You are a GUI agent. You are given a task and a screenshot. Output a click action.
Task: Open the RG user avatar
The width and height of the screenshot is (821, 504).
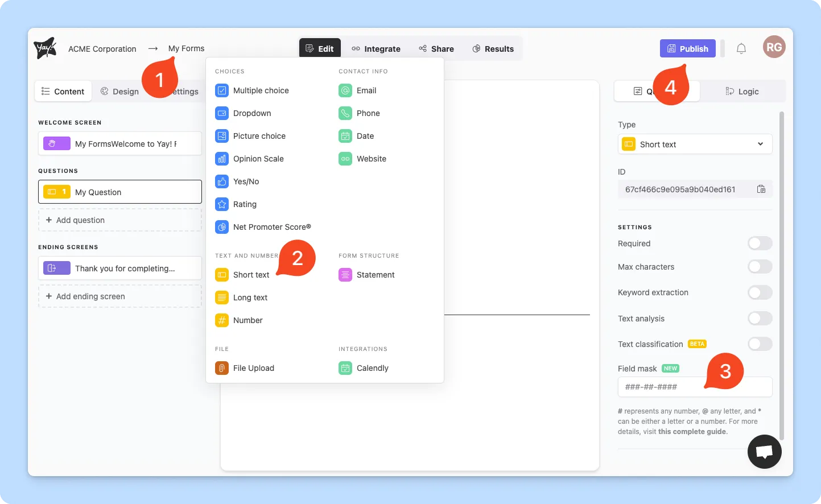tap(774, 47)
